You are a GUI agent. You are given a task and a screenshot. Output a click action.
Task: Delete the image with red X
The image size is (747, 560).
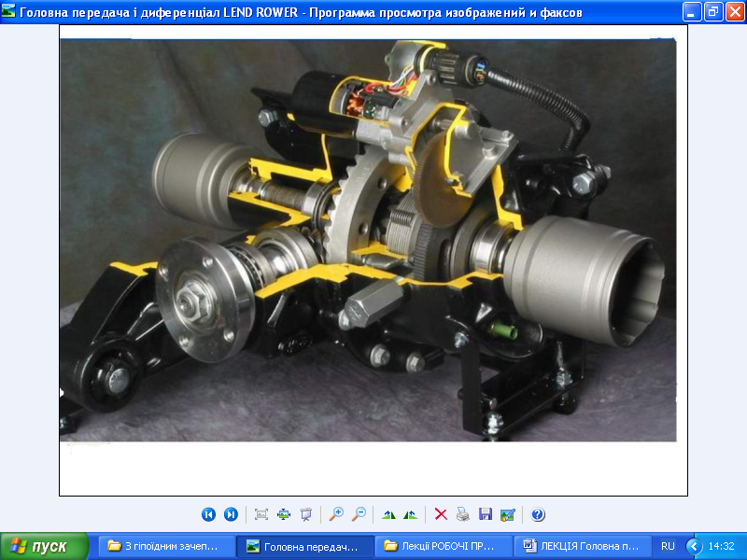pos(441,515)
